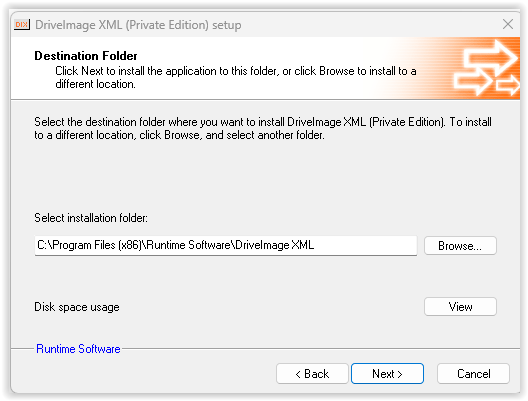This screenshot has height=401, width=528.
Task: View disk space usage details
Action: click(460, 307)
